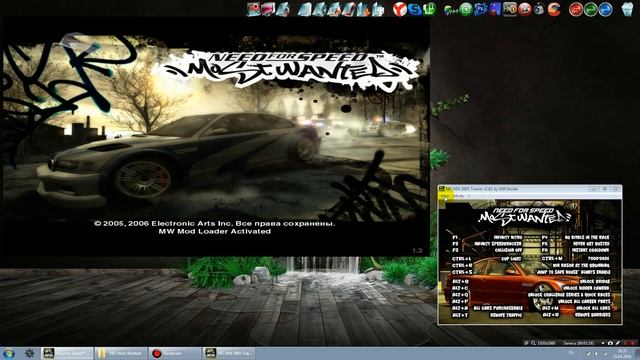Open the Yandex browser dock icon

pos(400,9)
